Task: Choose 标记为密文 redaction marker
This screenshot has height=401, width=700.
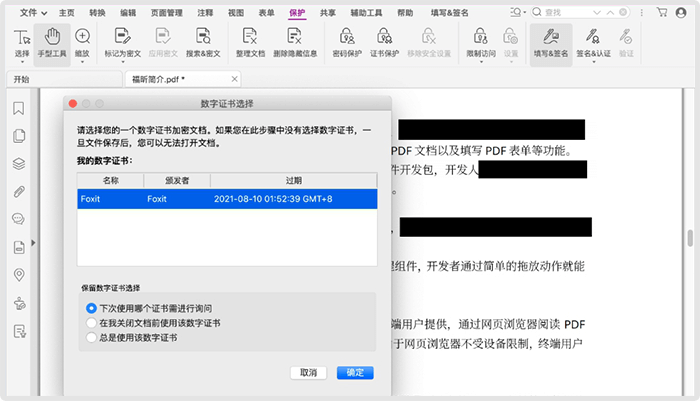Action: click(x=122, y=43)
